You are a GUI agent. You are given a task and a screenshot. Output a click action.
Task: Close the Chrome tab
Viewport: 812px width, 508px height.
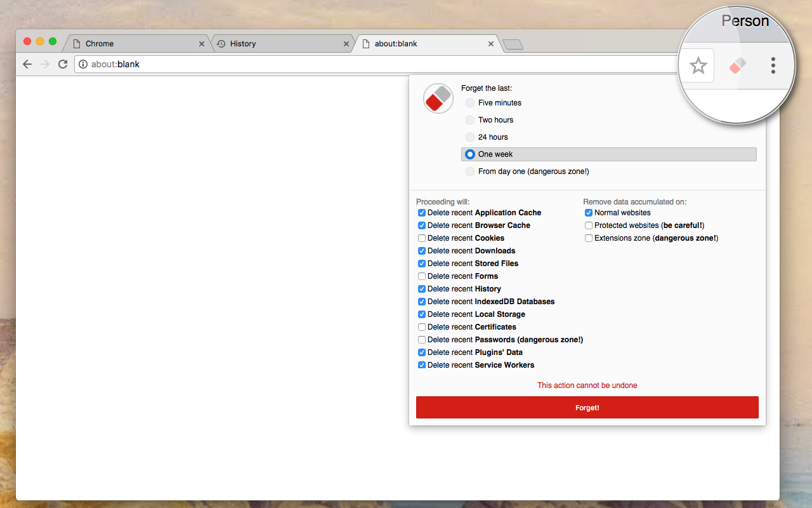pyautogui.click(x=201, y=43)
